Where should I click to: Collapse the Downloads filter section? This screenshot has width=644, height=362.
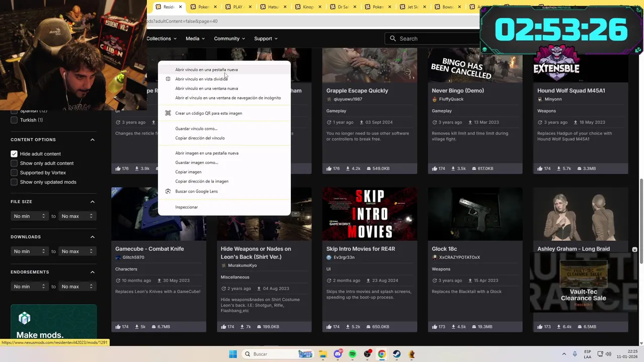pos(93,237)
